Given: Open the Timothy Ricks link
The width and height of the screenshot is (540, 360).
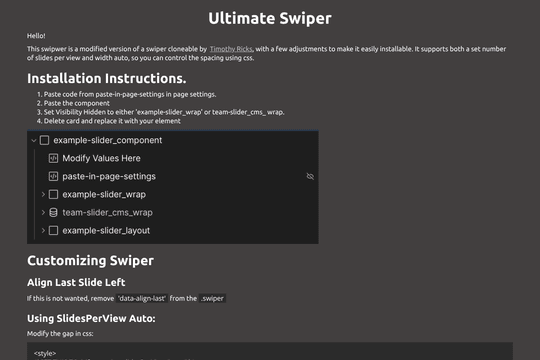Looking at the screenshot, I should (x=231, y=49).
